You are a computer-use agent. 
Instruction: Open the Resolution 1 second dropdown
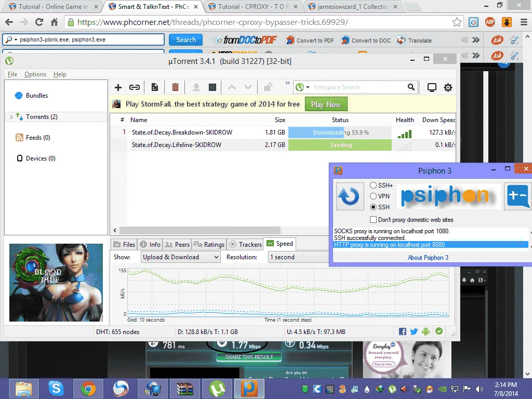click(299, 257)
